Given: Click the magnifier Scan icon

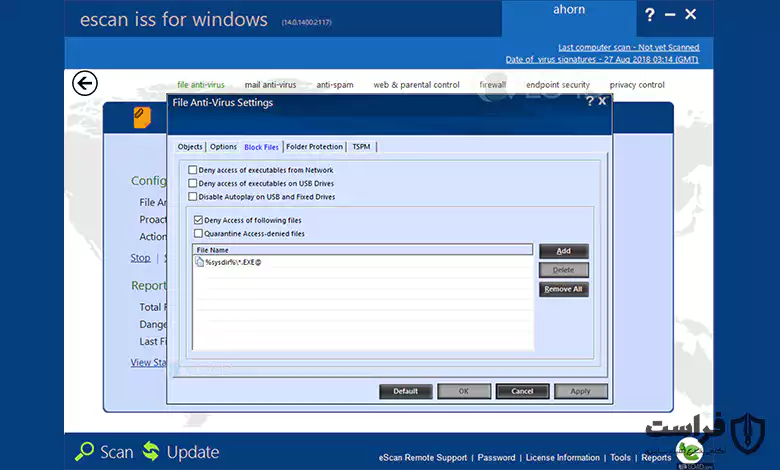Looking at the screenshot, I should pyautogui.click(x=84, y=451).
